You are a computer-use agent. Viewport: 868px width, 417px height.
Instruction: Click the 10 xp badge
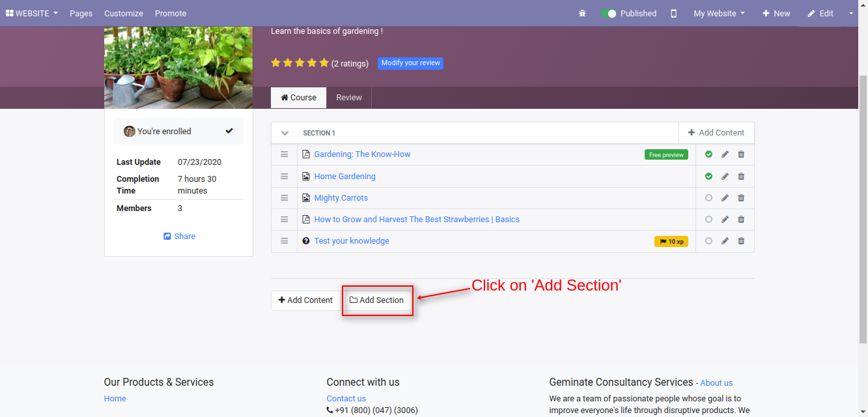pyautogui.click(x=671, y=242)
